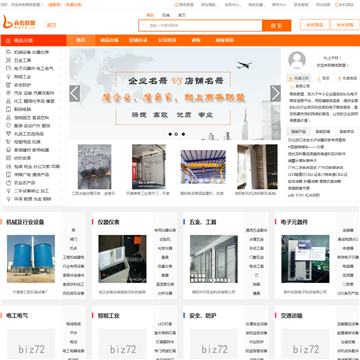Expand the 安全防护 row chevron
360x360 pixels.
click(61, 85)
